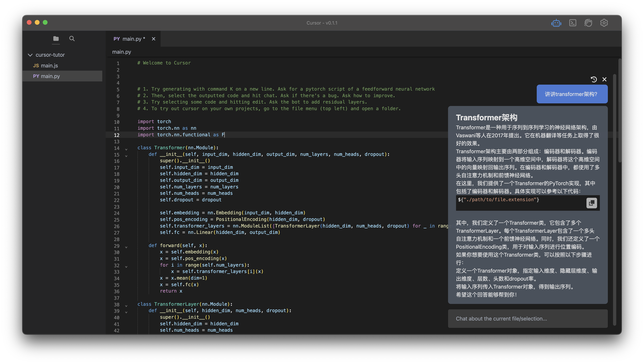Close the main.py editor tab
Viewport: 644px width, 364px height.
[154, 39]
